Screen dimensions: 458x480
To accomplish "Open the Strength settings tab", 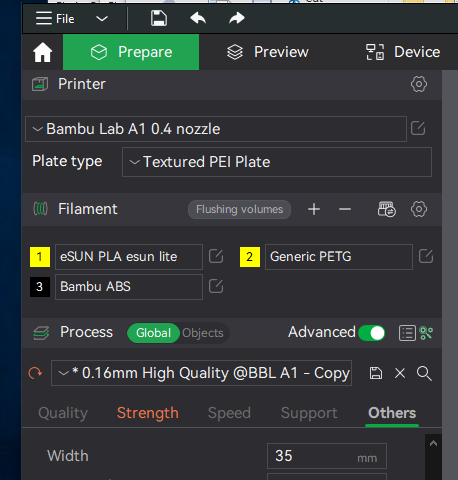I will (x=148, y=413).
